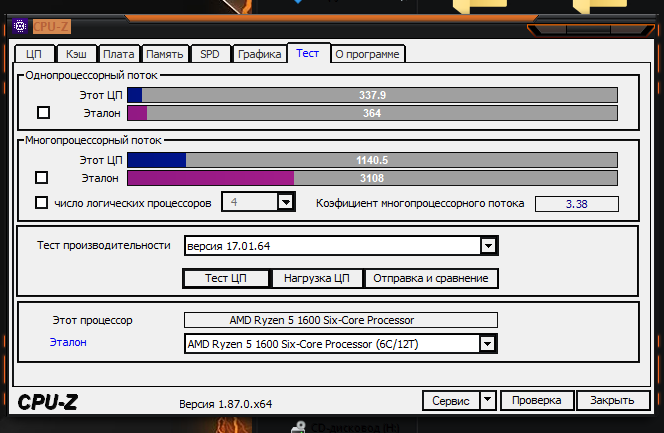The width and height of the screenshot is (664, 433).
Task: Click the CPU-Z title text
Action: tap(51, 27)
